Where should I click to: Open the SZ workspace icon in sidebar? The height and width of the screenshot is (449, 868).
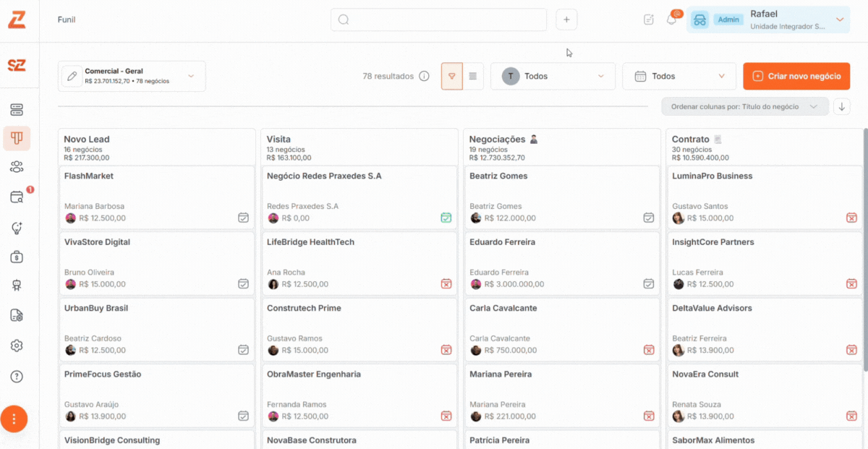click(x=17, y=65)
